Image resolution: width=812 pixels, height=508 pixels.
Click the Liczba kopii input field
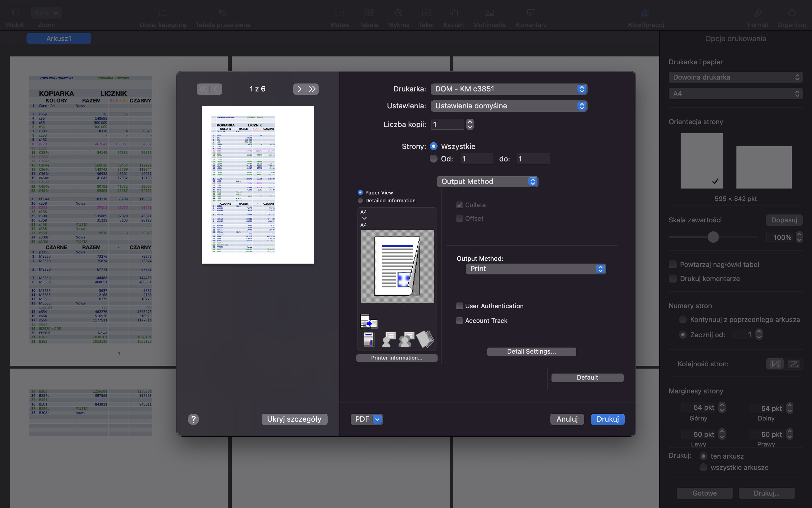click(x=447, y=125)
